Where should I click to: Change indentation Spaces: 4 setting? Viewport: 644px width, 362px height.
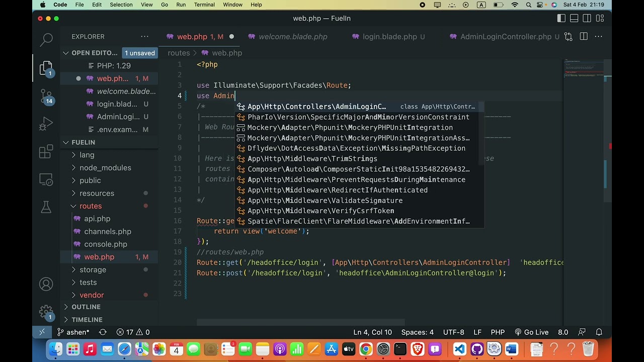pos(417,332)
